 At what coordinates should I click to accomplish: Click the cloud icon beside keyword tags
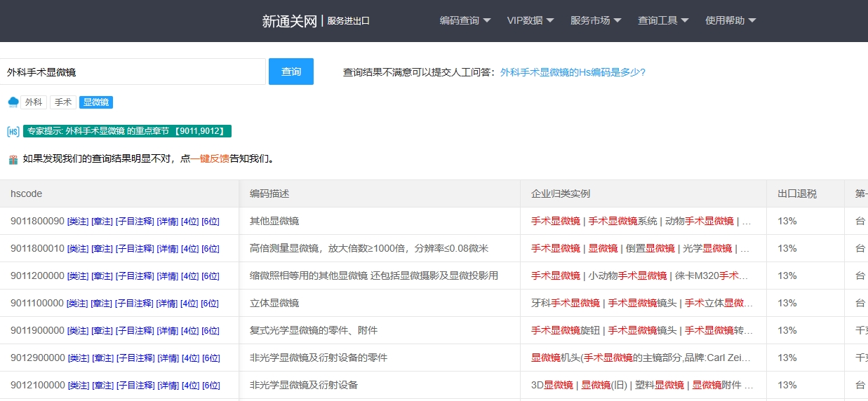click(13, 102)
